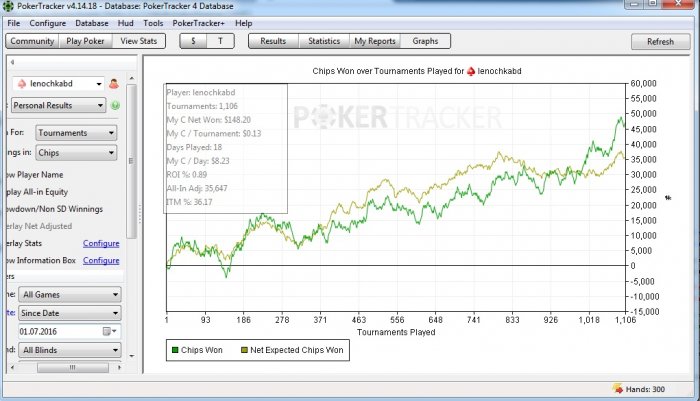Viewport: 700px width, 401px height.
Task: Click the chips icon next to Hands: 300
Action: [x=618, y=388]
